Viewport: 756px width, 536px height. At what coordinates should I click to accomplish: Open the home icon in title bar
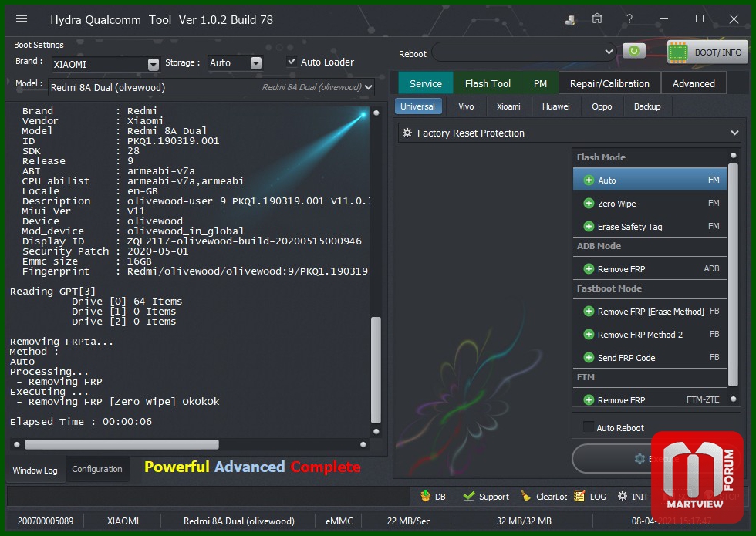[597, 19]
